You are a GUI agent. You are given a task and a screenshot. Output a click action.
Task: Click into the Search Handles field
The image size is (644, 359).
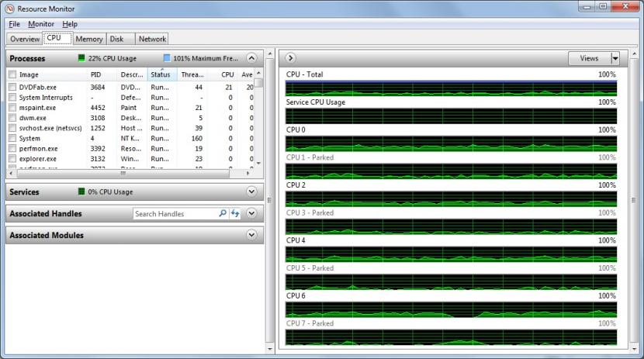pyautogui.click(x=175, y=213)
